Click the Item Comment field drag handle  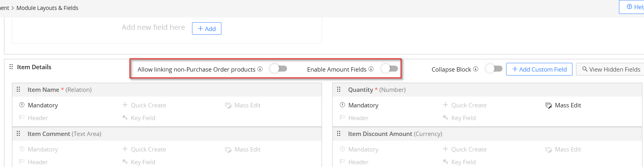point(18,134)
